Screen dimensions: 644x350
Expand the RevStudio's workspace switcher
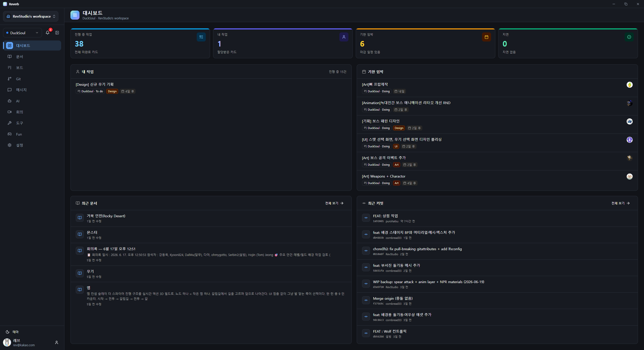click(31, 16)
